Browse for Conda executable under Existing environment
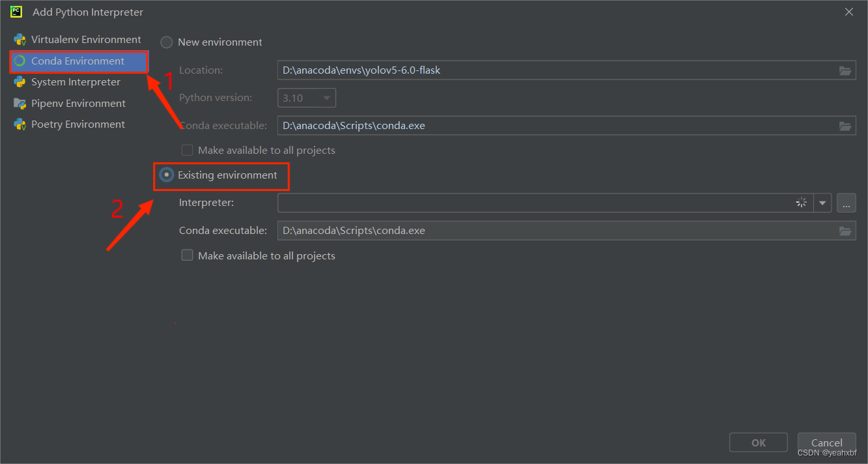Viewport: 868px width, 464px height. pyautogui.click(x=845, y=231)
